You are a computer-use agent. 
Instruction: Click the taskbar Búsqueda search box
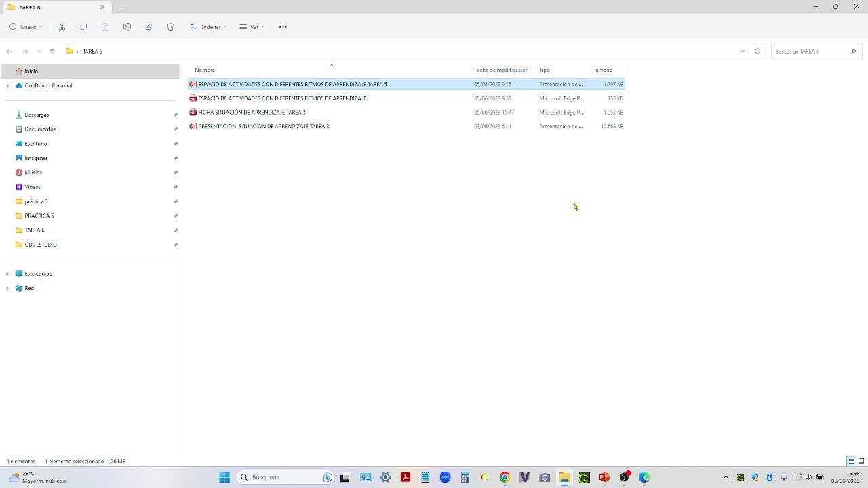click(285, 477)
